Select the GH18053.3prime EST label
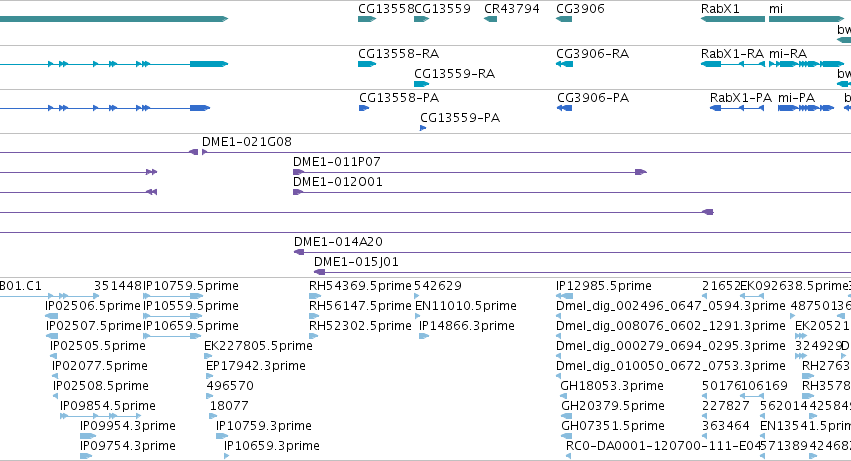The width and height of the screenshot is (851, 461). point(612,386)
